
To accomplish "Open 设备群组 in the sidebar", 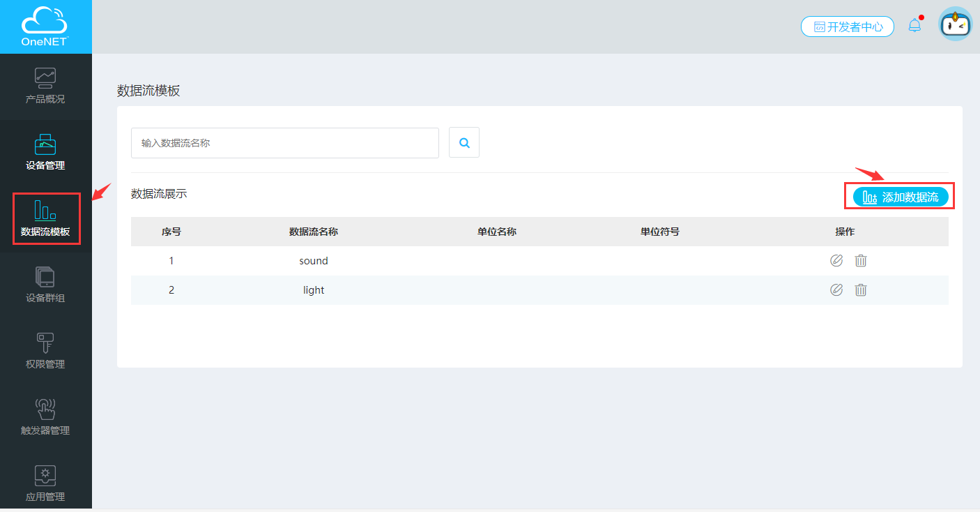I will pos(45,285).
